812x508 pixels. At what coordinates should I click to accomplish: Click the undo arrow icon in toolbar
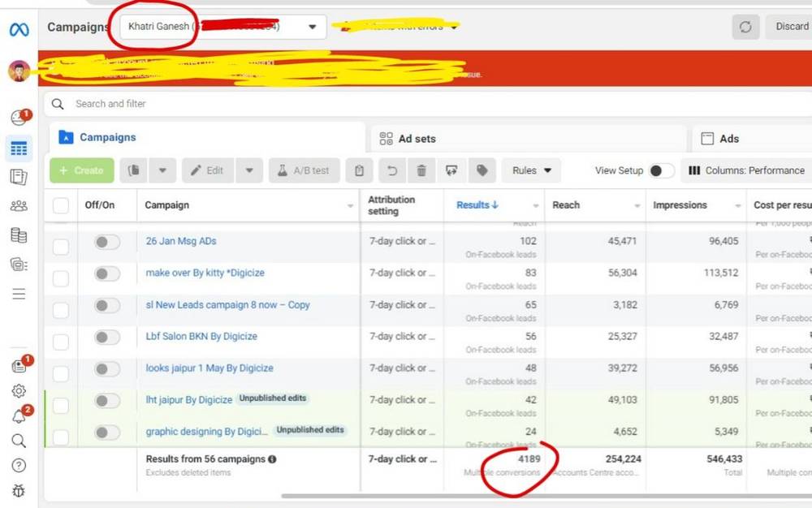(x=391, y=170)
